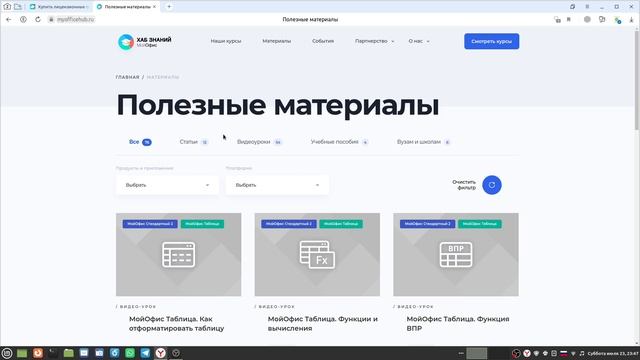
Task: Open 'МойОфис Таблица. Функция ВПР' lesson
Action: click(x=458, y=323)
